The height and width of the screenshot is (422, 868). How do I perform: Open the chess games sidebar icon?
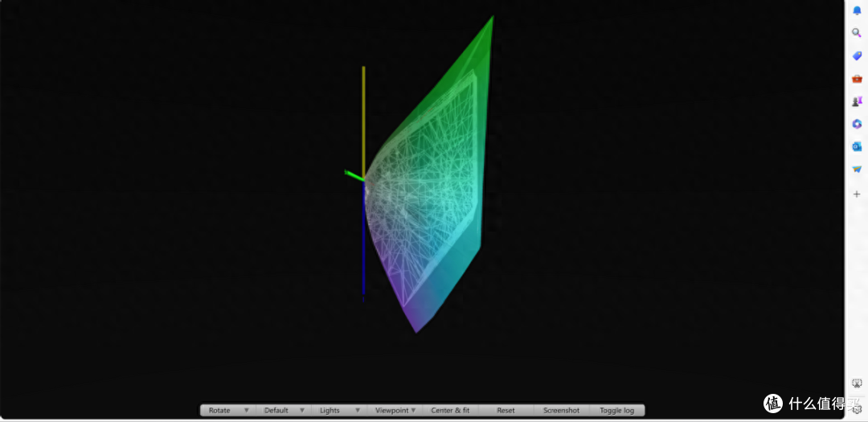pyautogui.click(x=857, y=101)
